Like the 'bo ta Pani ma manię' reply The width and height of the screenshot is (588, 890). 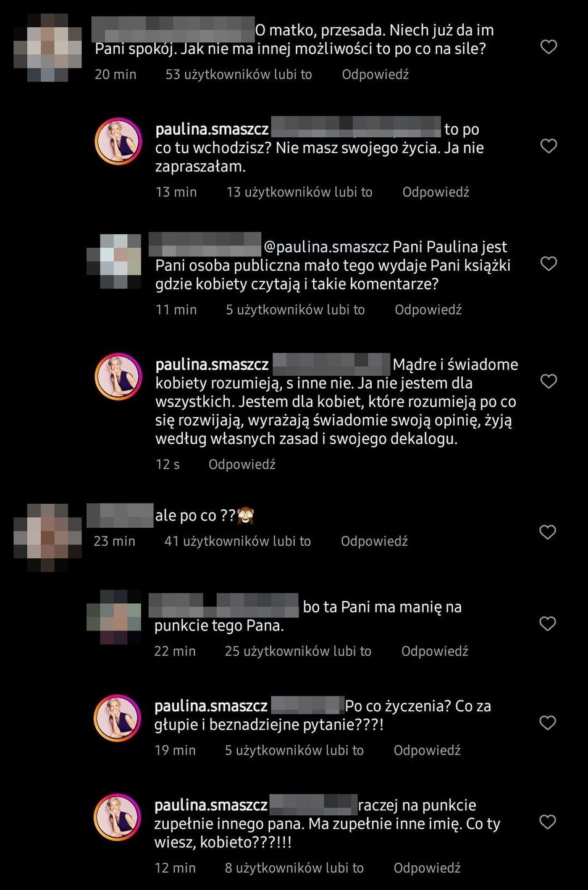click(x=547, y=624)
